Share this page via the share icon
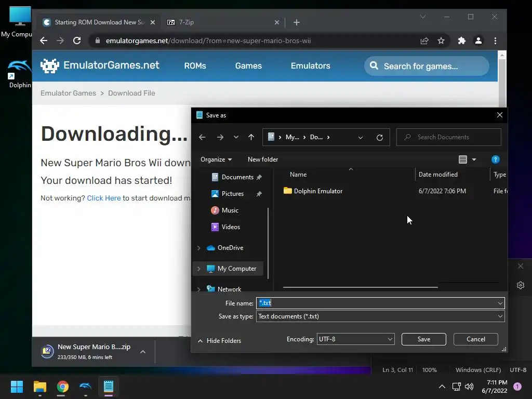532x399 pixels. click(424, 41)
